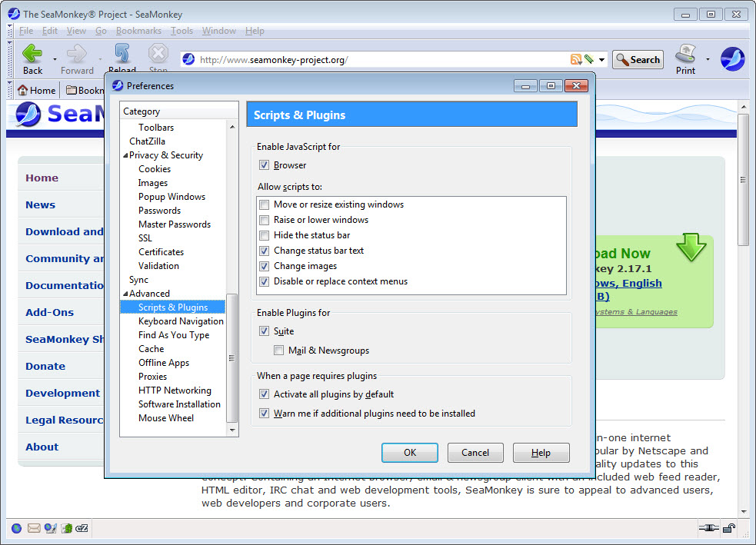Viewport: 756px width, 545px height.
Task: Click the Back arrow icon in SeaMonkey toolbar
Action: pos(32,52)
